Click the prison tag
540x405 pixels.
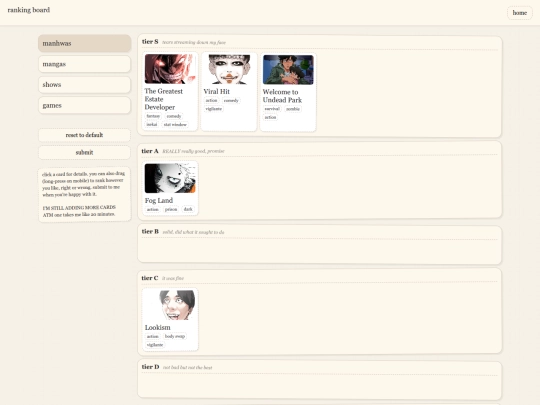point(171,209)
